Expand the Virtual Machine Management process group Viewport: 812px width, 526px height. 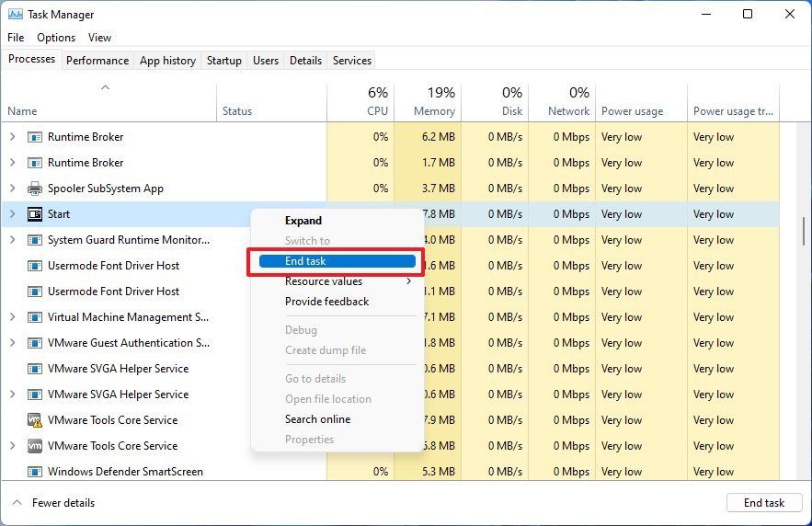pyautogui.click(x=13, y=317)
